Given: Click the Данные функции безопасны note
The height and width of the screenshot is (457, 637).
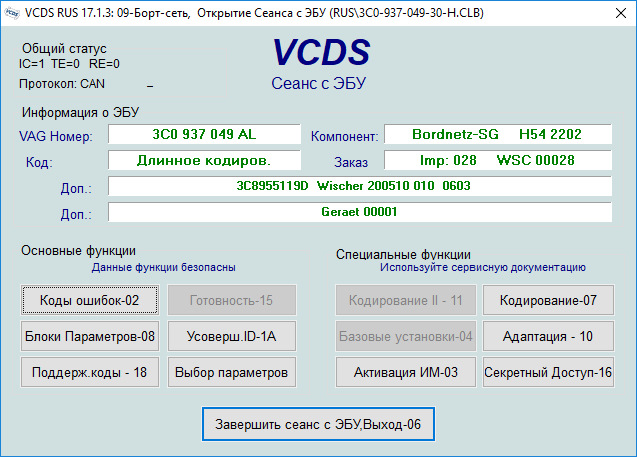Looking at the screenshot, I should 163,267.
